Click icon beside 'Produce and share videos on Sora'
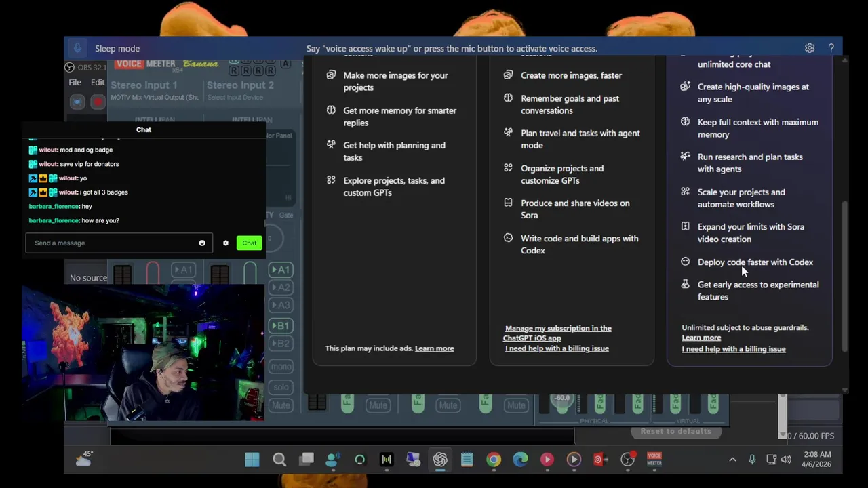Screen dimensions: 868x488 (508, 203)
